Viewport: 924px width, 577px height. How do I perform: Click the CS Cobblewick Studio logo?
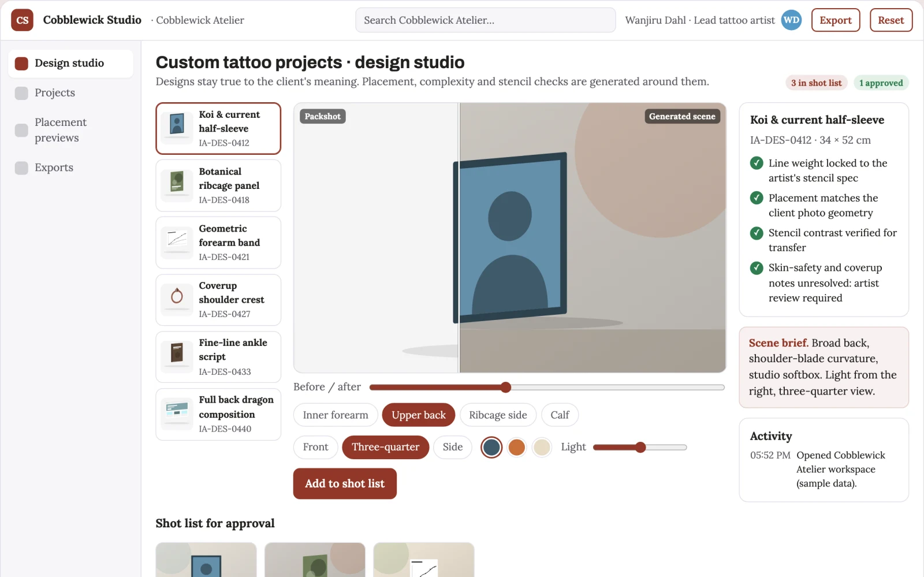[x=22, y=20]
